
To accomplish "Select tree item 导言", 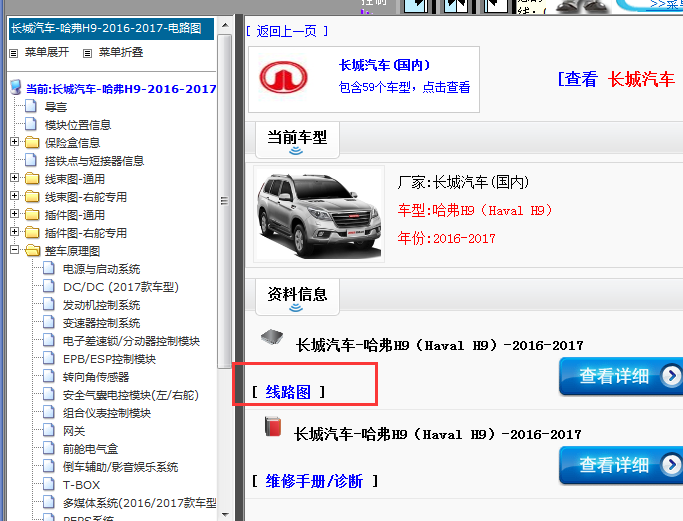I will tap(56, 107).
